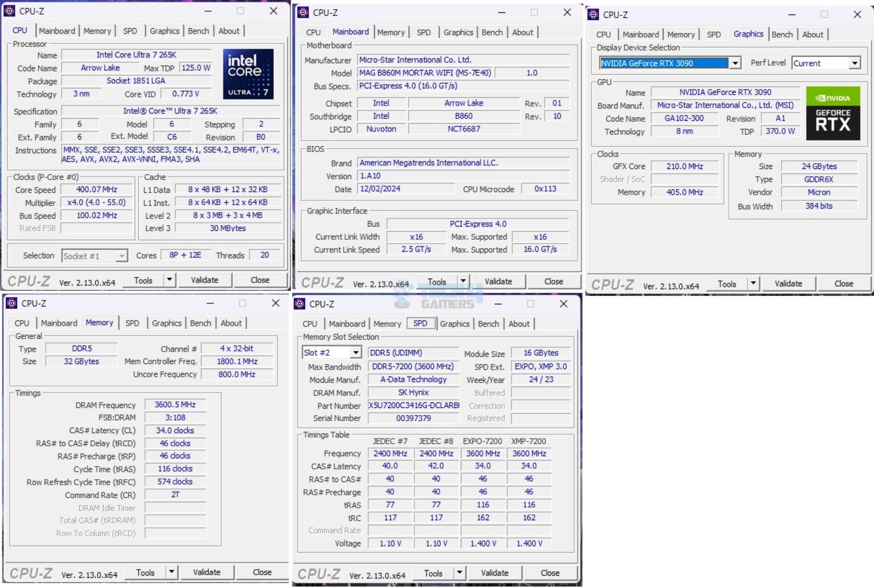This screenshot has width=874, height=588.
Task: Click the Close button in the SPD window
Action: click(550, 573)
